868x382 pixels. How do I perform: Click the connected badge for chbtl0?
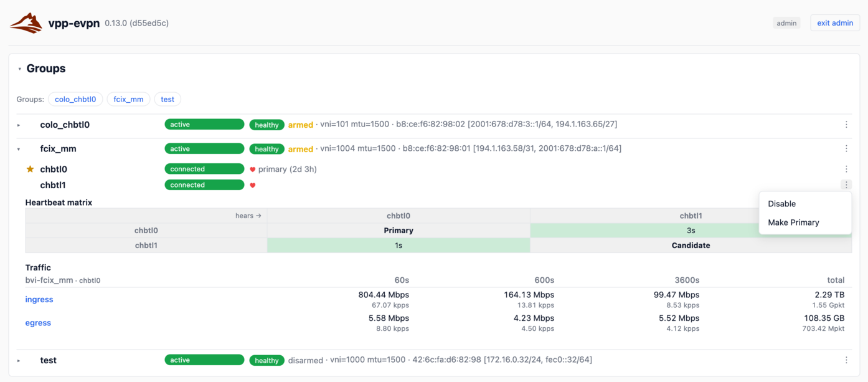pos(204,169)
